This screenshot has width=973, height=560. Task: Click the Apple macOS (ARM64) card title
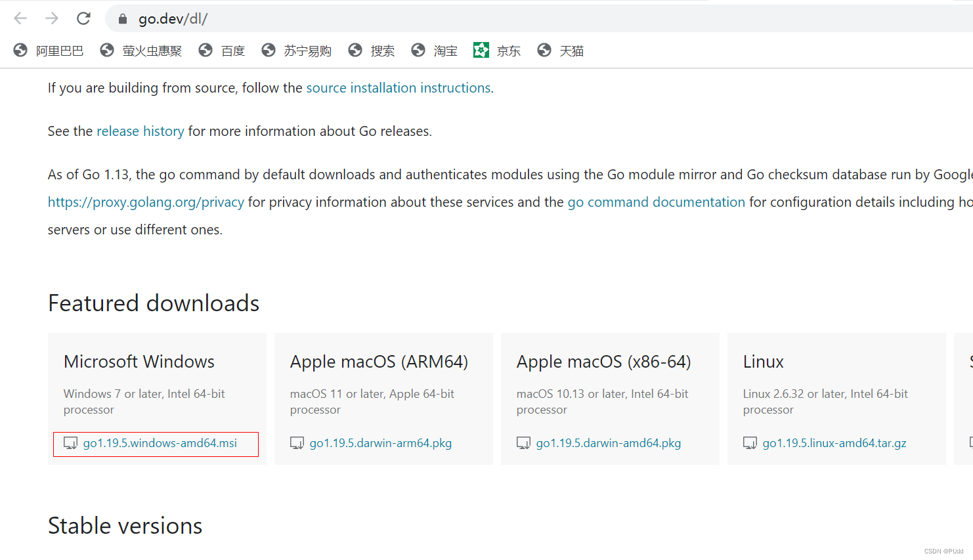379,362
